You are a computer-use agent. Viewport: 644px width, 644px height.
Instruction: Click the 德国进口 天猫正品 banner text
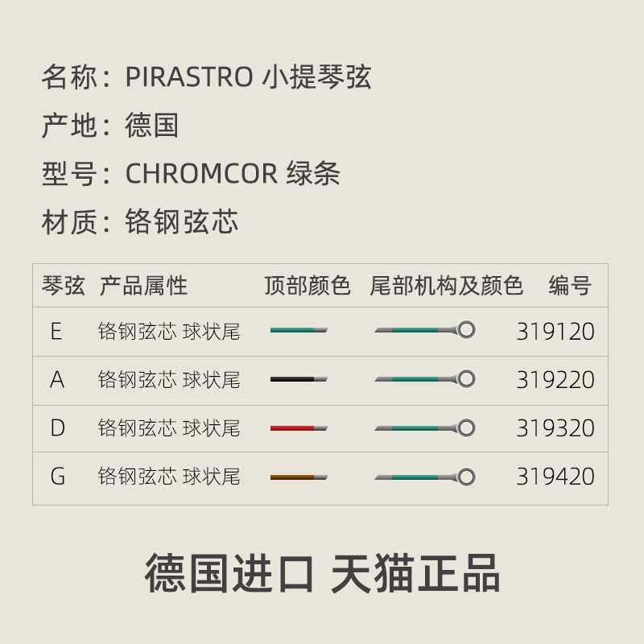(x=323, y=573)
